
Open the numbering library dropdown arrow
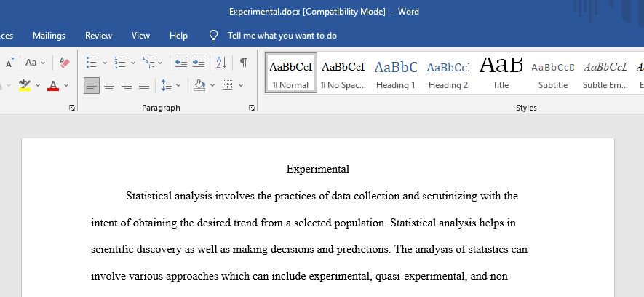click(132, 63)
